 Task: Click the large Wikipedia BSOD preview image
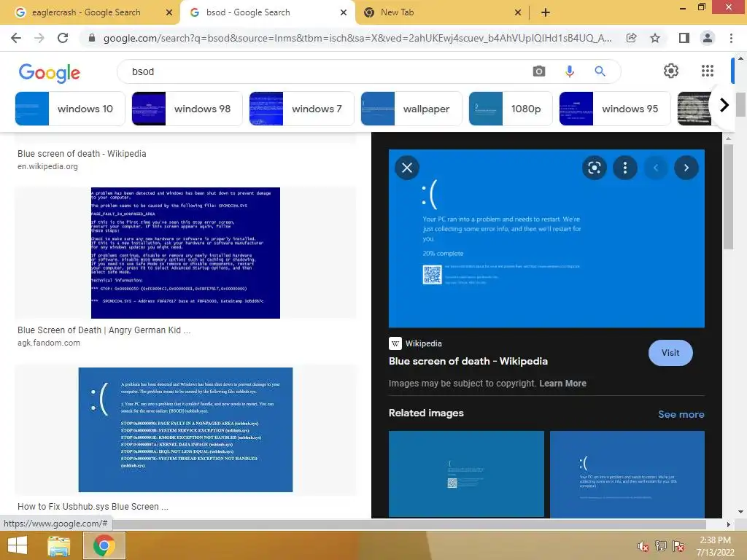(x=546, y=238)
